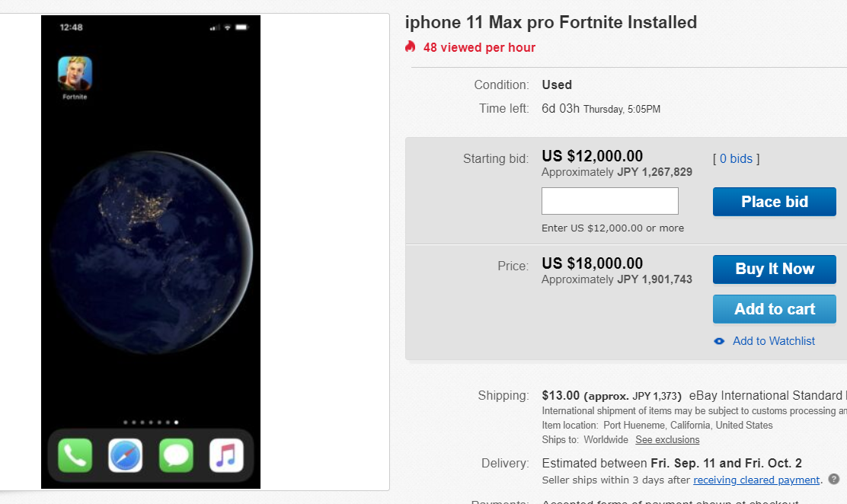847x504 pixels.
Task: Focus the bid amount input field
Action: click(x=609, y=201)
